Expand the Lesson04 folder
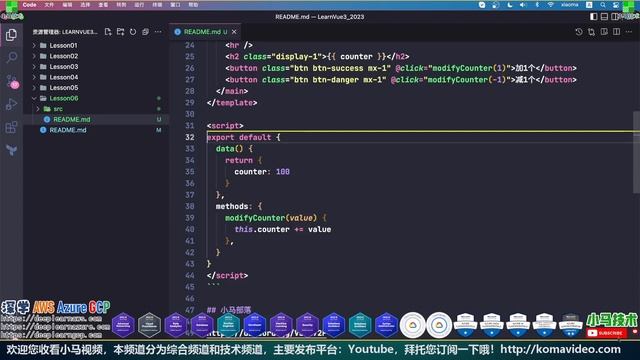Image resolution: width=640 pixels, height=360 pixels. (34, 77)
